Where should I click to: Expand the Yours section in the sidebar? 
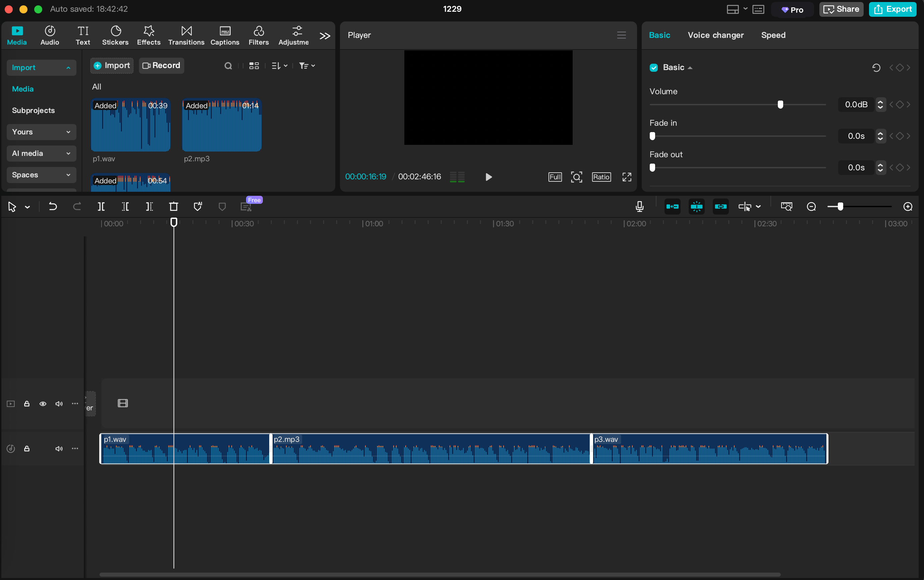41,132
